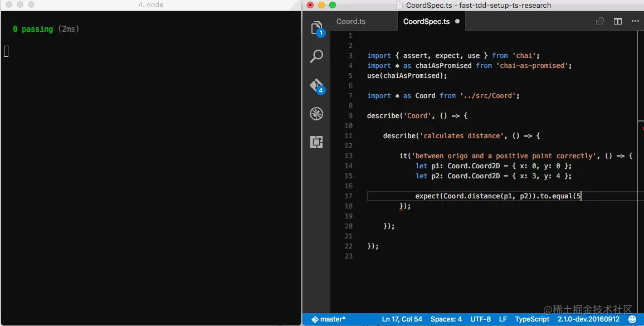Click .to.equal(5 on line 17
This screenshot has height=326, width=644.
pos(559,196)
